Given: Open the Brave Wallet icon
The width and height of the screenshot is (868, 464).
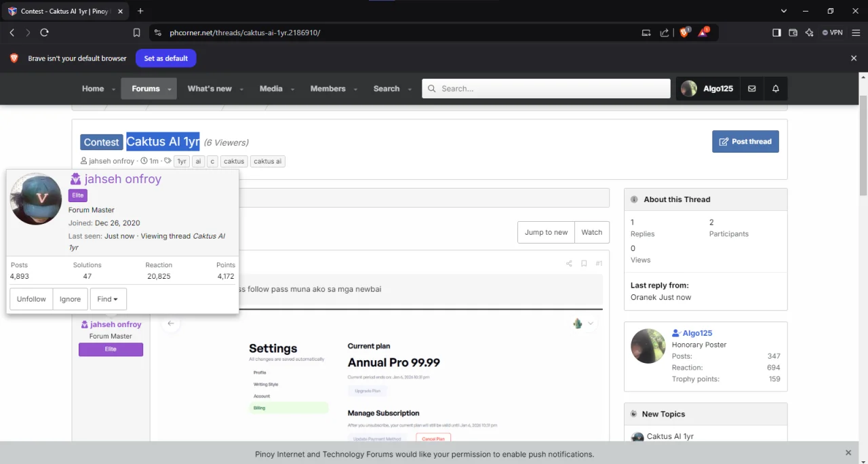Looking at the screenshot, I should coord(793,33).
